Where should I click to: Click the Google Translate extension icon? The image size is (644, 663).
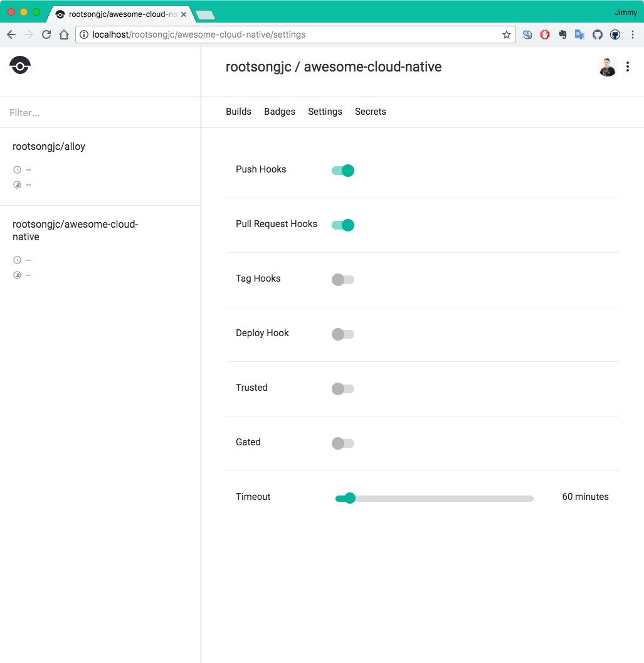click(580, 35)
